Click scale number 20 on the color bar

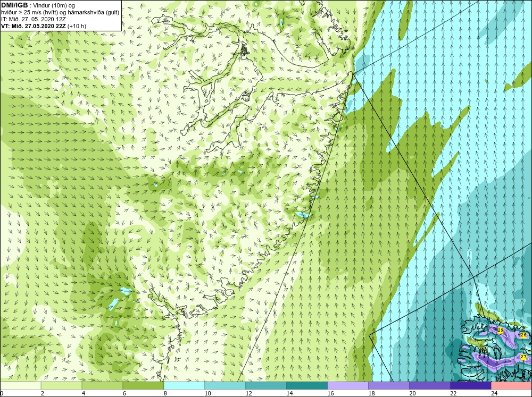(x=412, y=394)
